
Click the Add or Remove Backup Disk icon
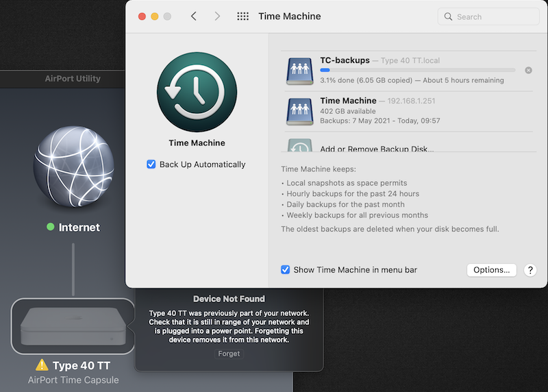point(299,145)
